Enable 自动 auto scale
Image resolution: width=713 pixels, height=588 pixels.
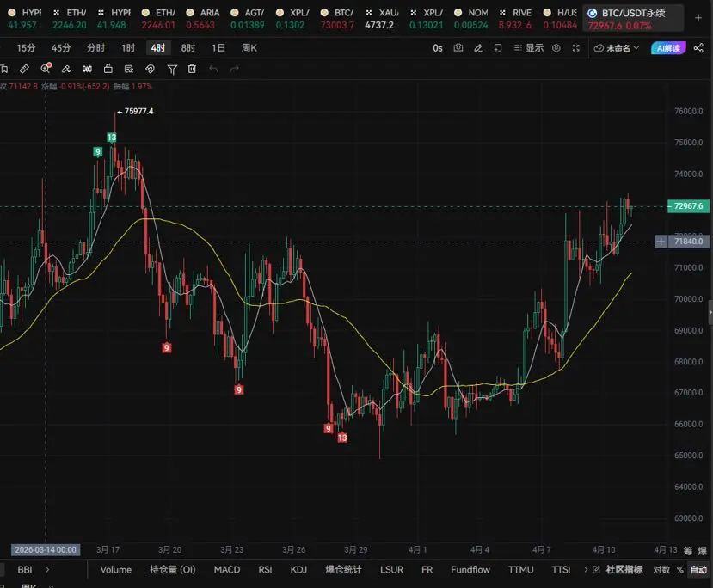click(698, 569)
